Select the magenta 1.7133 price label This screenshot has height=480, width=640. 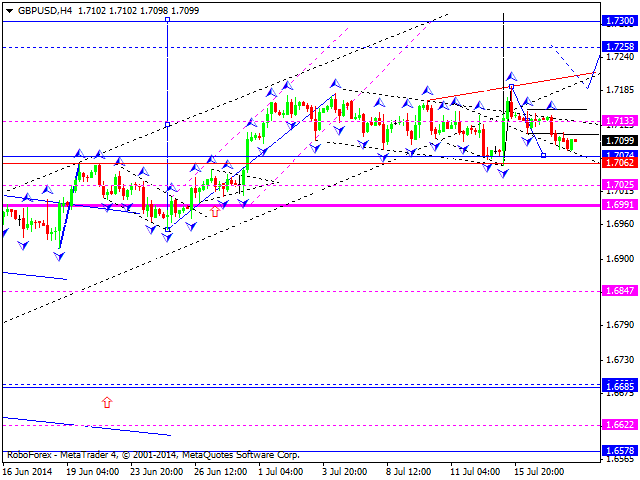coord(617,121)
